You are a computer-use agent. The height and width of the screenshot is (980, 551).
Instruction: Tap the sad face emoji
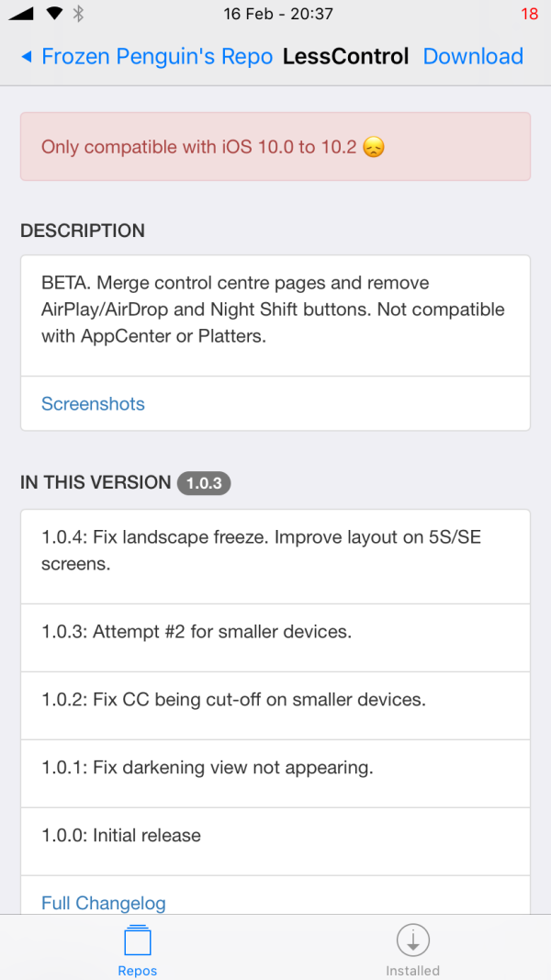pyautogui.click(x=373, y=147)
